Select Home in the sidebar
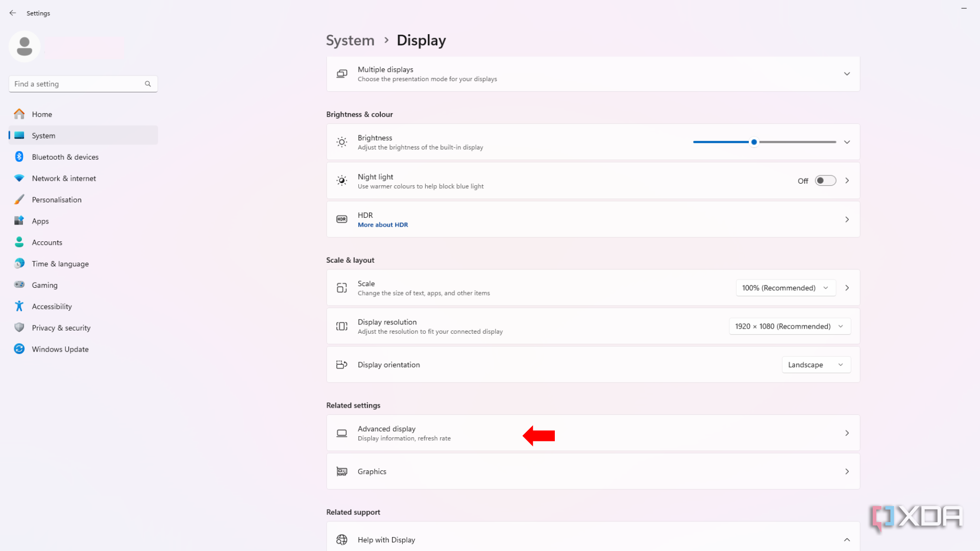Screen dimensions: 980x551 tap(42, 114)
